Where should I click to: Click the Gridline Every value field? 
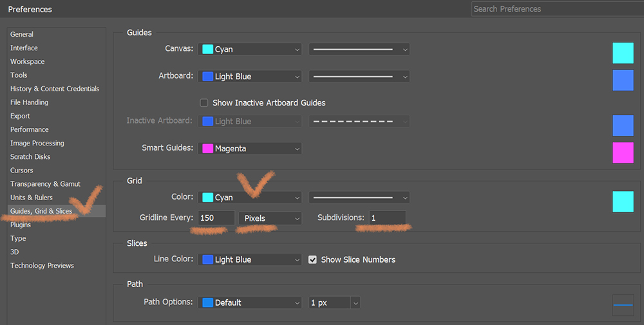tap(216, 218)
